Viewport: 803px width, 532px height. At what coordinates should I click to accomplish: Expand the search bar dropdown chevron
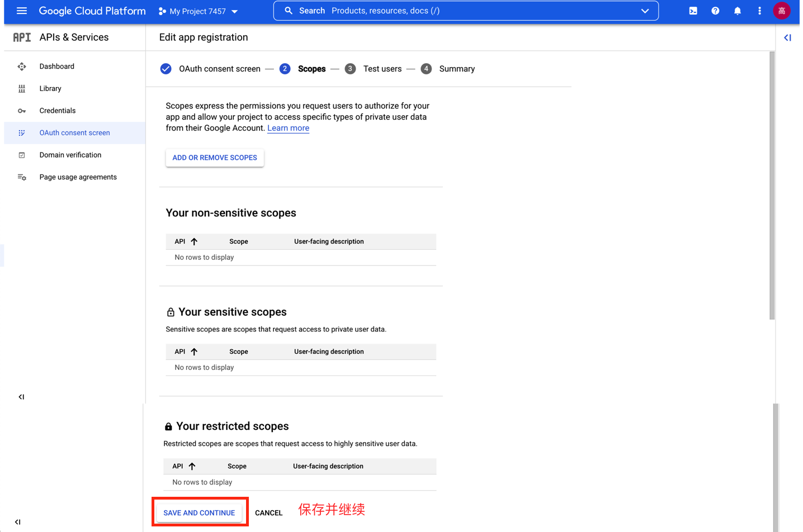pos(645,11)
